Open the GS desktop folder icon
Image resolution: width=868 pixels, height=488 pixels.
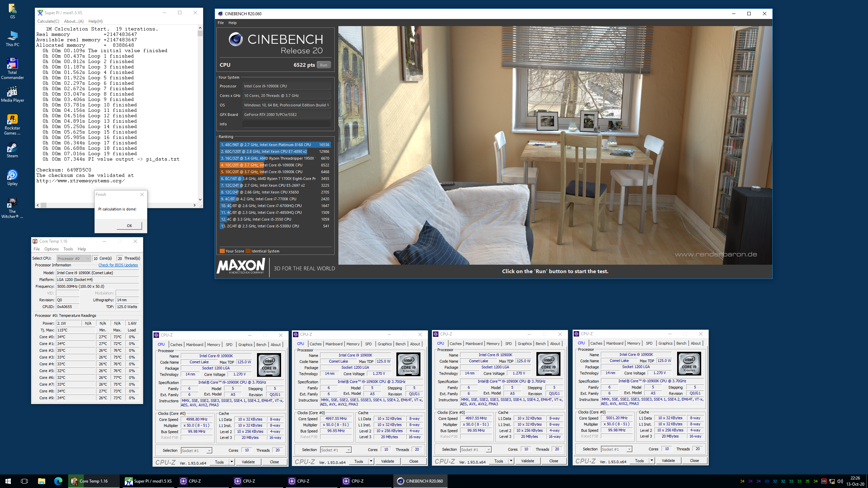pyautogui.click(x=13, y=11)
